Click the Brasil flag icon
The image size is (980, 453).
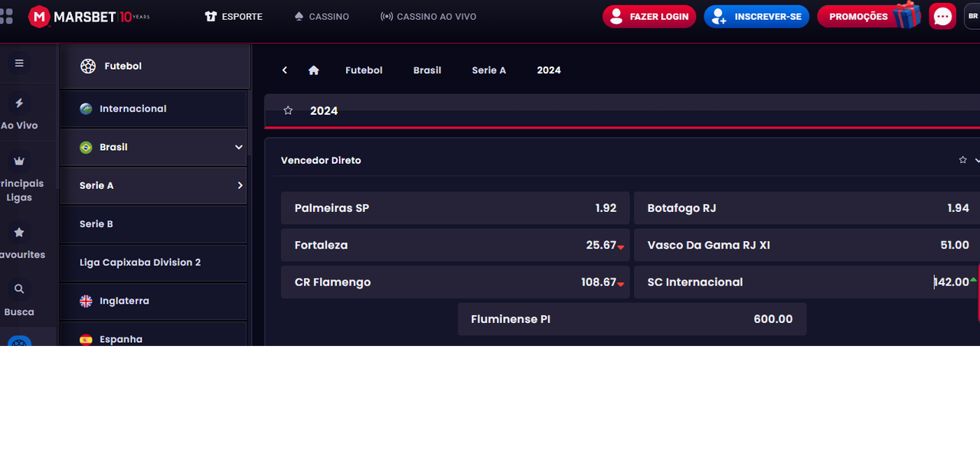(86, 147)
